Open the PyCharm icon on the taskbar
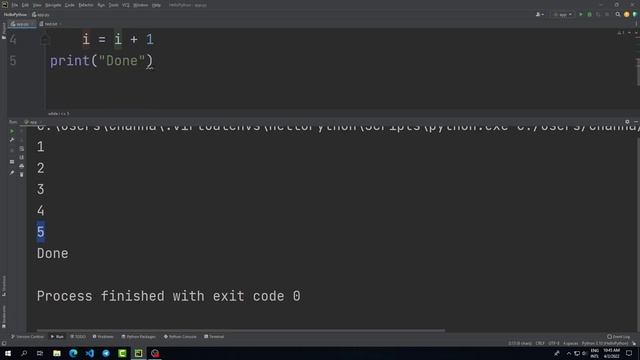Screen dimensions: 640x360 pos(138,353)
